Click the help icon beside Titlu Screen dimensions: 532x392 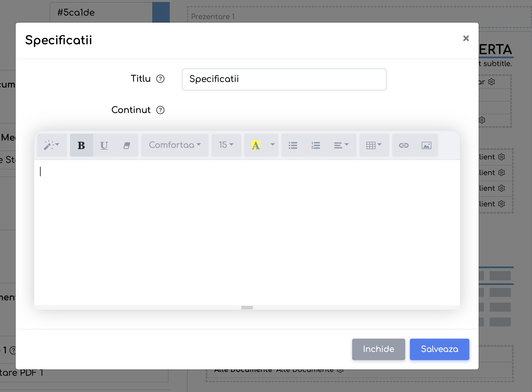[x=160, y=79]
